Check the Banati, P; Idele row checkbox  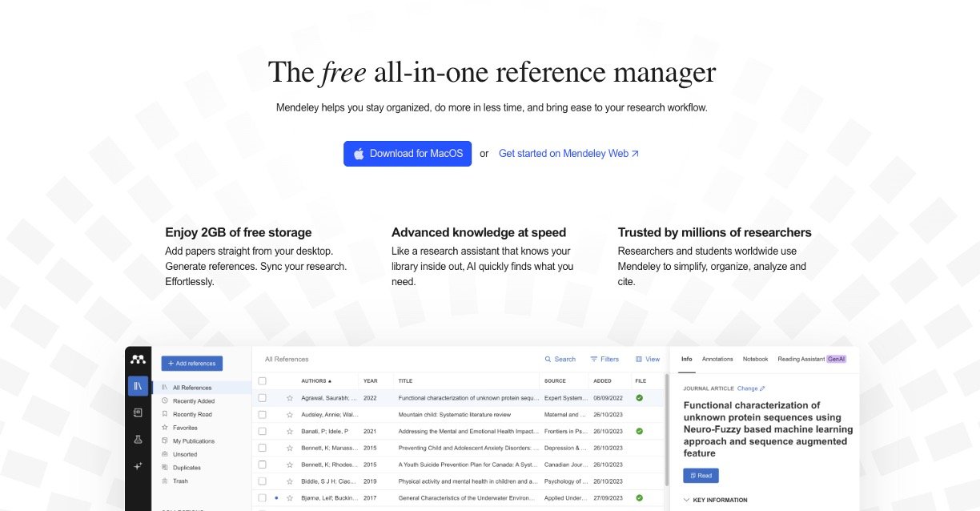point(262,431)
